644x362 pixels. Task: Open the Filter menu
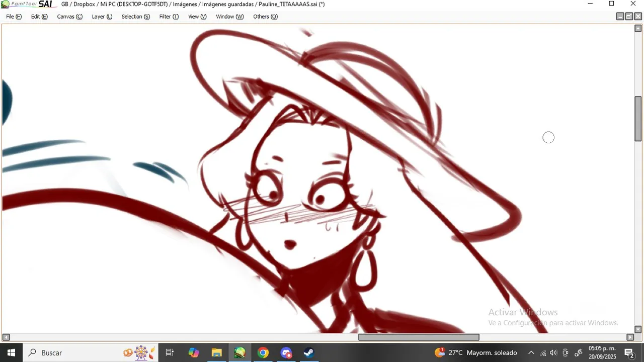169,17
